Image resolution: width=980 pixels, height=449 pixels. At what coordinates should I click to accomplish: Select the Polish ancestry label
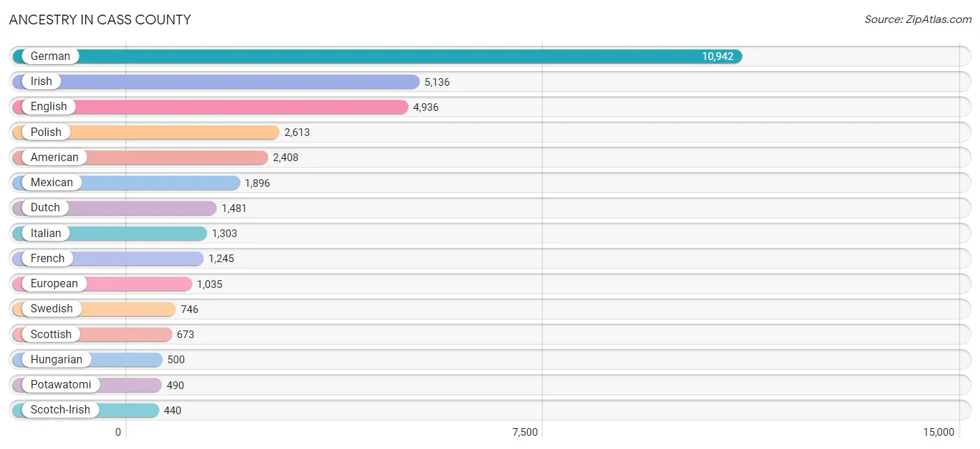(x=46, y=132)
